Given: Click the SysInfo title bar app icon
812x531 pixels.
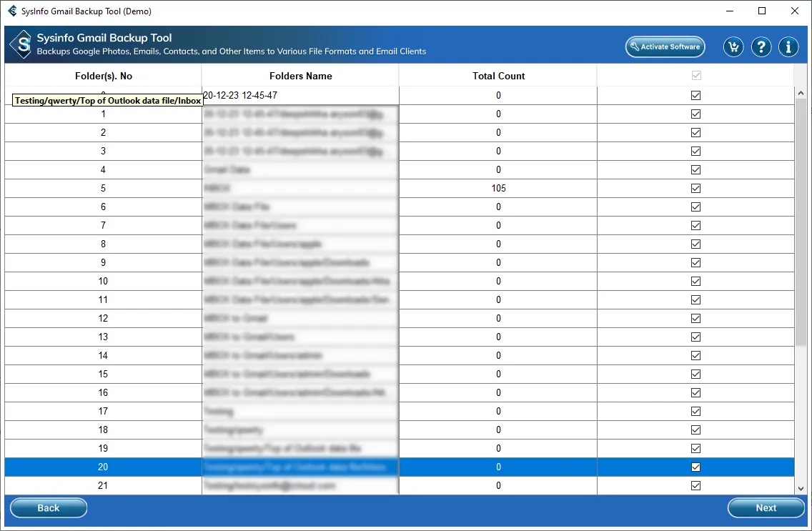Looking at the screenshot, I should pos(12,11).
